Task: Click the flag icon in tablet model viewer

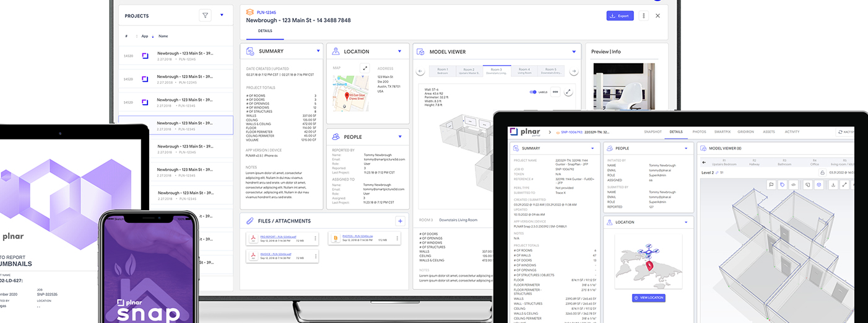Action: tap(771, 185)
